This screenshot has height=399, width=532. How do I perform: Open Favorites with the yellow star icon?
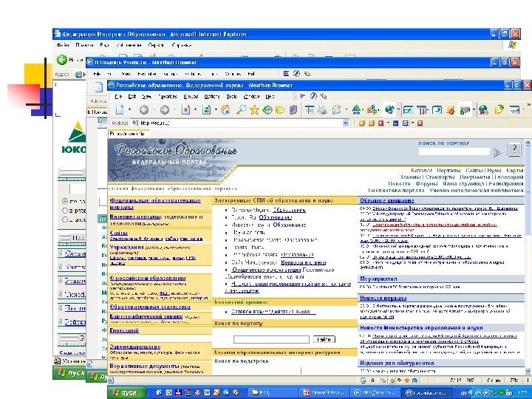(254, 109)
